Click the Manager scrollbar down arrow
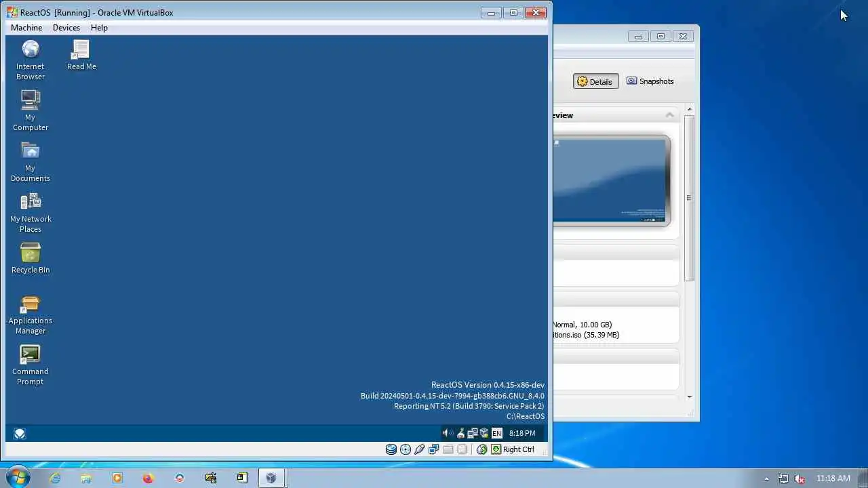Image resolution: width=868 pixels, height=488 pixels. [690, 396]
